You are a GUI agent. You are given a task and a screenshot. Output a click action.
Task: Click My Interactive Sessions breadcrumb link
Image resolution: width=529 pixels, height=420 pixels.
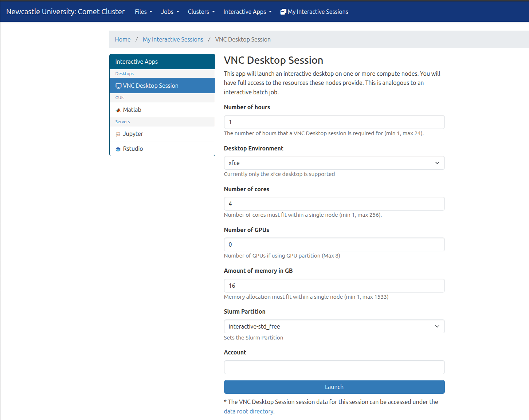pyautogui.click(x=173, y=39)
